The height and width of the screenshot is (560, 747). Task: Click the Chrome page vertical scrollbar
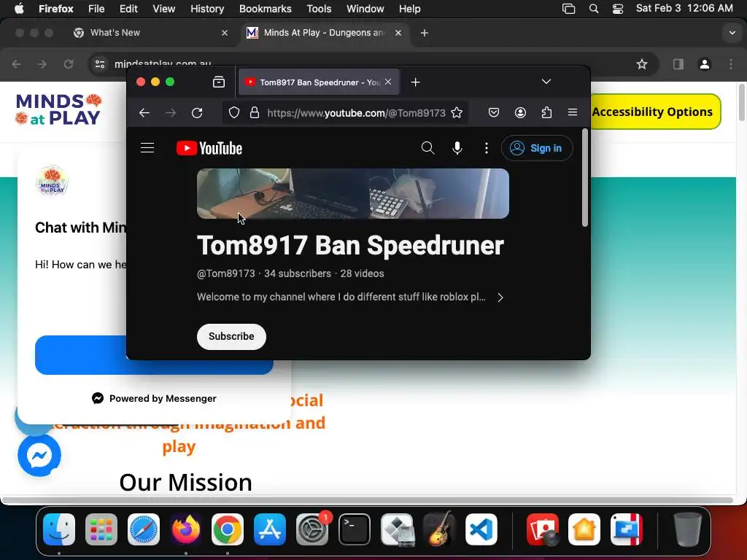(x=741, y=103)
